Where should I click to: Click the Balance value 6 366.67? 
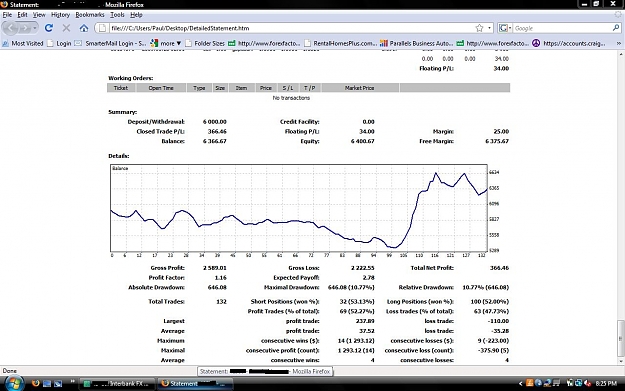(x=214, y=141)
